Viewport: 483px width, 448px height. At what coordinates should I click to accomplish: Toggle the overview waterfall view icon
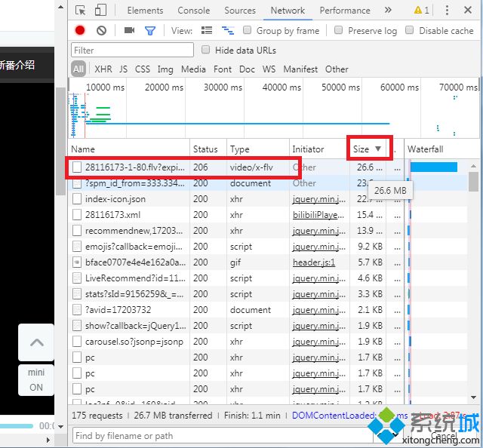click(228, 30)
